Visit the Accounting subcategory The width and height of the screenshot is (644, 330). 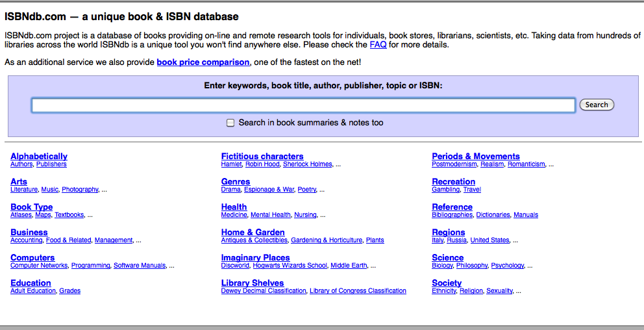tap(26, 240)
